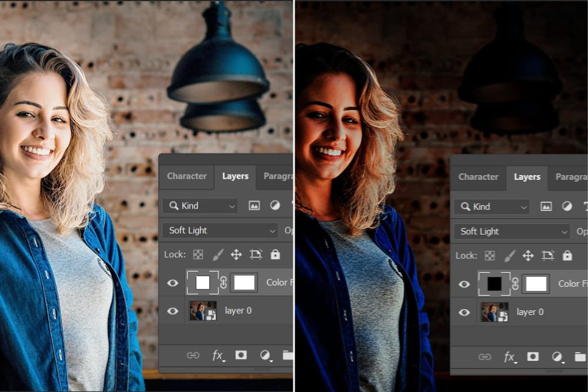Click the black color fill swatch thumbnail
The height and width of the screenshot is (392, 588).
494,284
